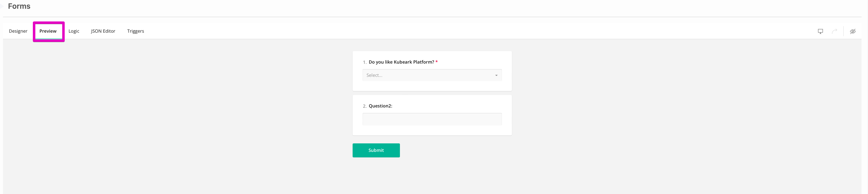Image resolution: width=868 pixels, height=194 pixels.
Task: Toggle the crossed-out eye visibility icon
Action: pyautogui.click(x=853, y=31)
